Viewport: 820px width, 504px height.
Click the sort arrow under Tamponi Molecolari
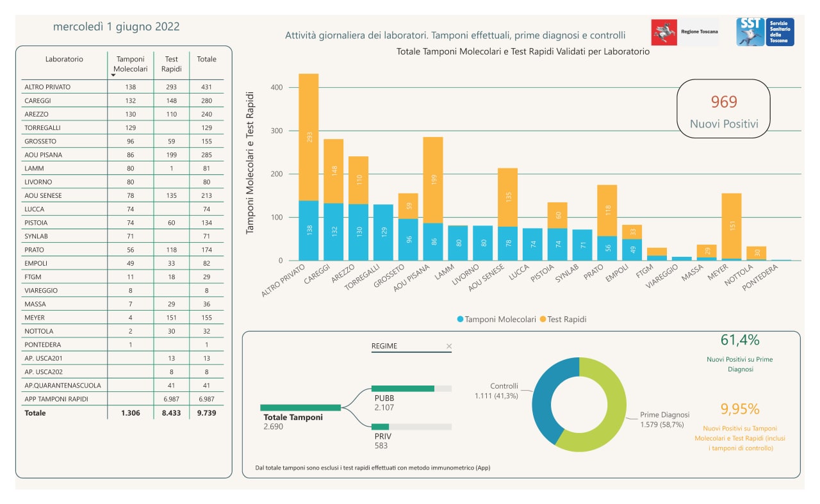click(x=113, y=76)
